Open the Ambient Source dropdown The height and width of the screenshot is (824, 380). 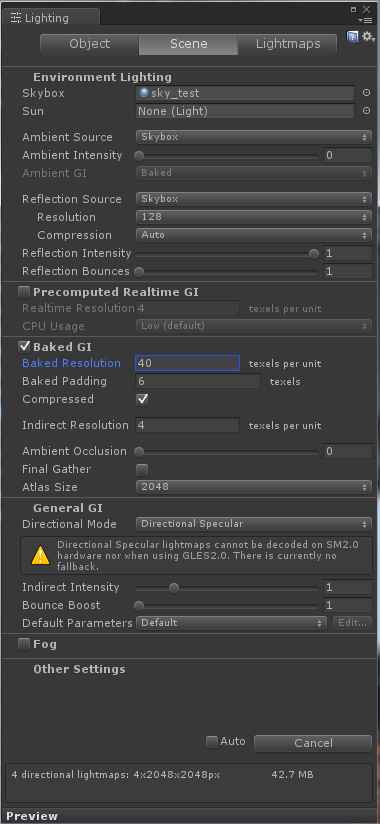pyautogui.click(x=254, y=137)
